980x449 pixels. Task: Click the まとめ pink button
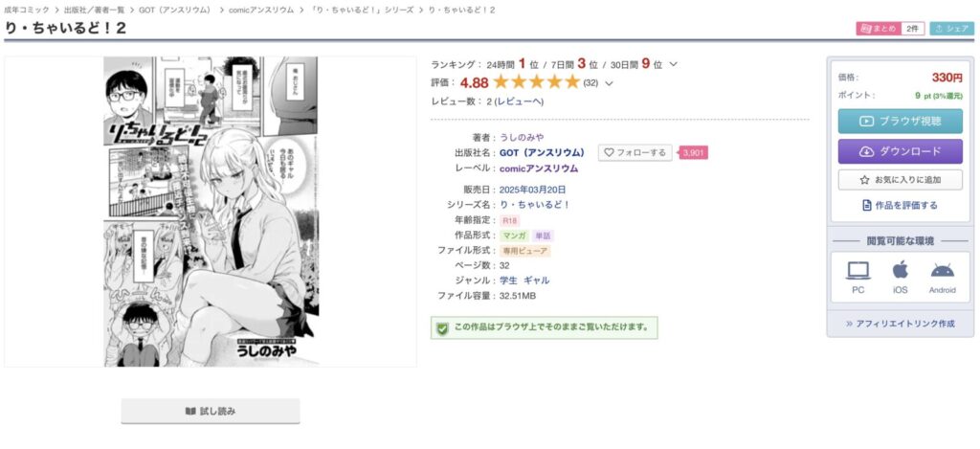point(880,29)
